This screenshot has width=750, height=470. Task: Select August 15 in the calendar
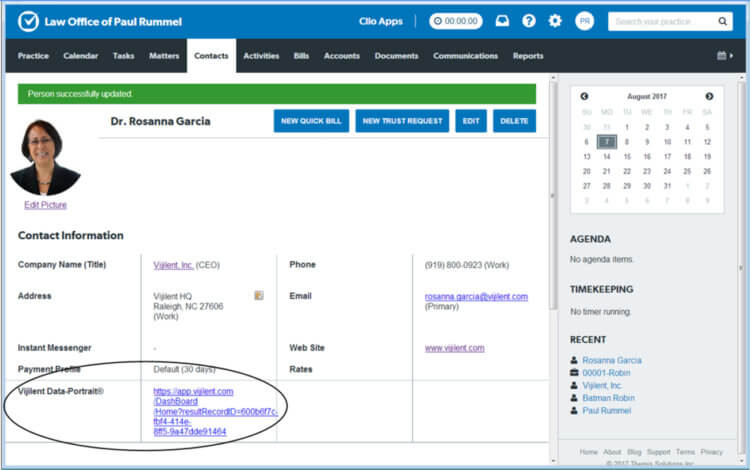627,156
